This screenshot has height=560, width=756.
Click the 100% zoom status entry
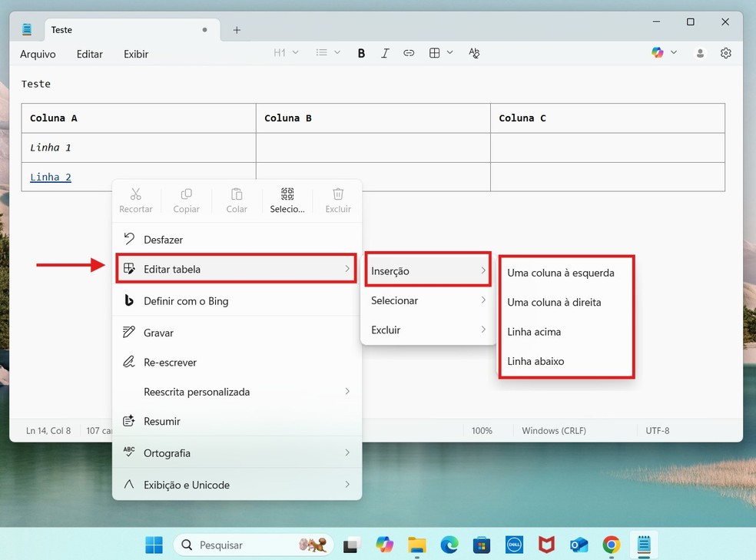[x=482, y=430]
